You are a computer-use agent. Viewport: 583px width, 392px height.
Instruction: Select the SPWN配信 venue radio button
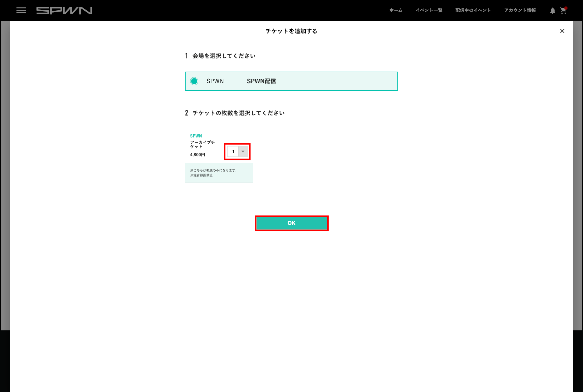pos(194,81)
